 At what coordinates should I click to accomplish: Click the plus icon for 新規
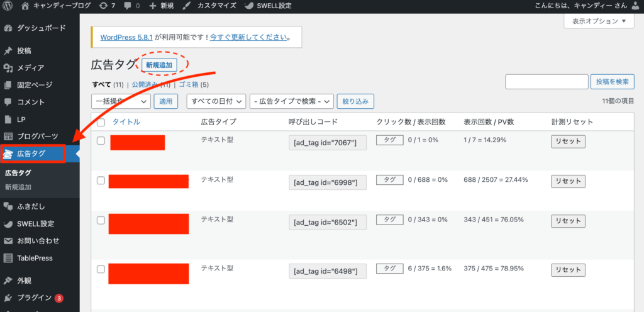153,6
